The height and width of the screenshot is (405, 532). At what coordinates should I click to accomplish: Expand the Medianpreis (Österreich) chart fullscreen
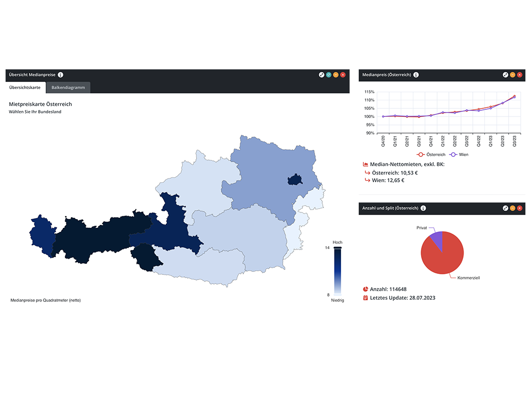pyautogui.click(x=505, y=75)
